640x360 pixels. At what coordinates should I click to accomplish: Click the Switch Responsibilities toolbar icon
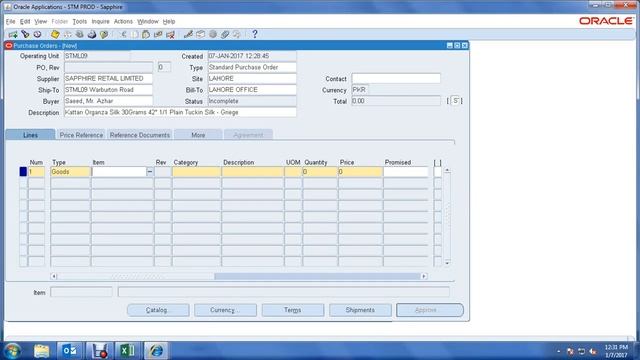point(80,34)
